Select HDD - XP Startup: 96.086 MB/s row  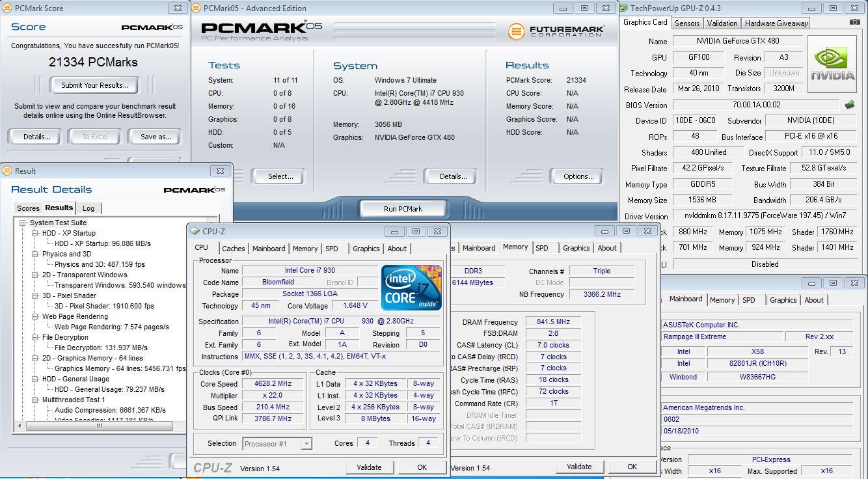point(103,243)
